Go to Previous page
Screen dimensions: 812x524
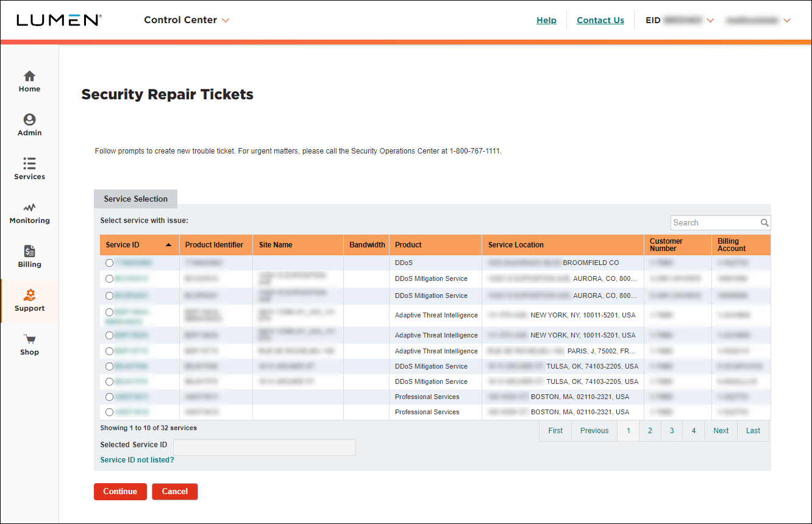594,431
